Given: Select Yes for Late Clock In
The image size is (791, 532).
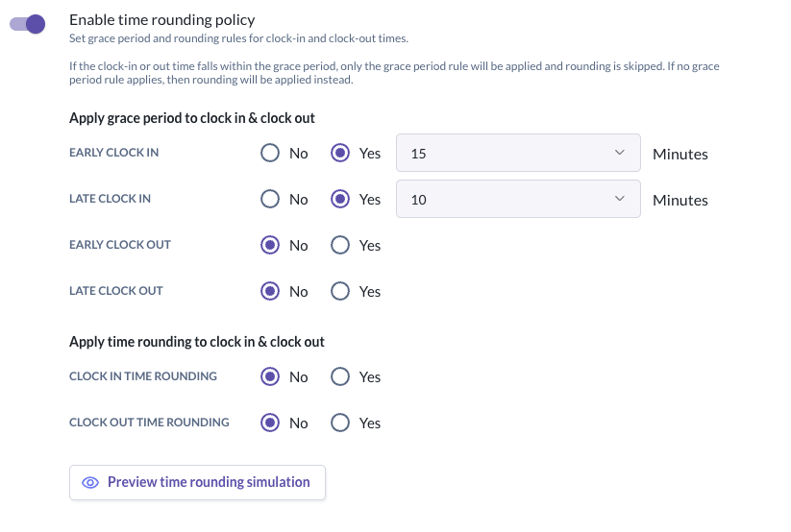Looking at the screenshot, I should click(340, 200).
